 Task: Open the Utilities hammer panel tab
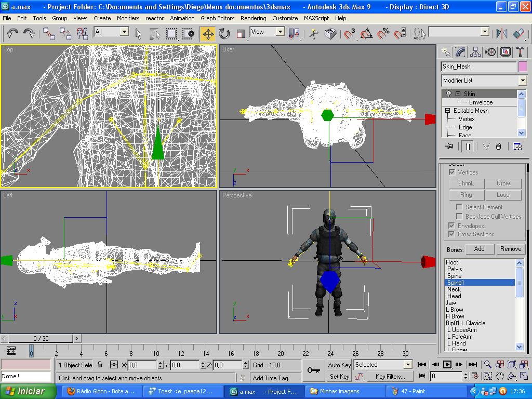[x=520, y=52]
